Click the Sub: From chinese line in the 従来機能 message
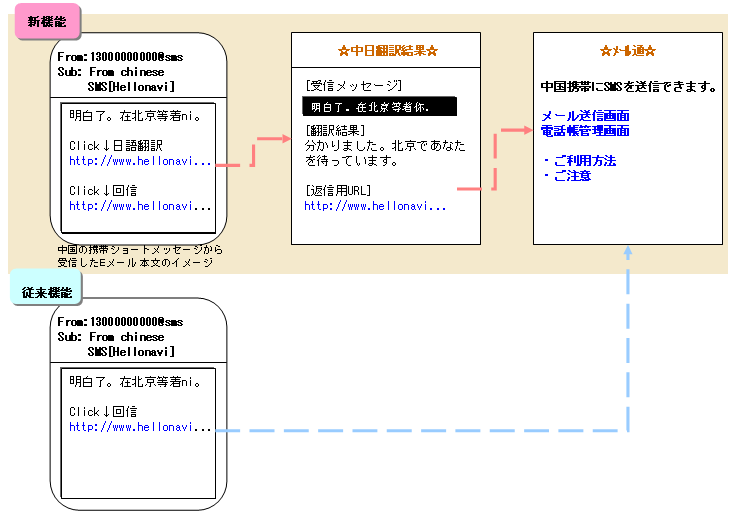 [111, 337]
